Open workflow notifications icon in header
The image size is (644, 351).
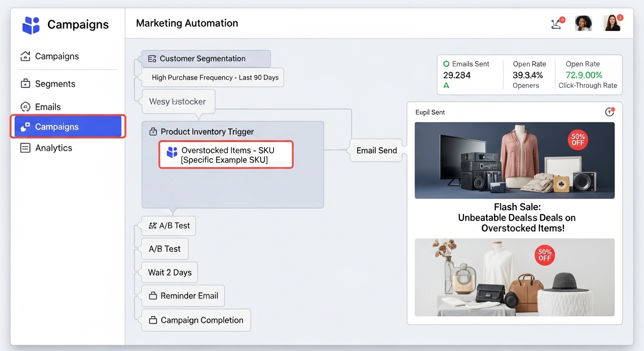coord(557,23)
